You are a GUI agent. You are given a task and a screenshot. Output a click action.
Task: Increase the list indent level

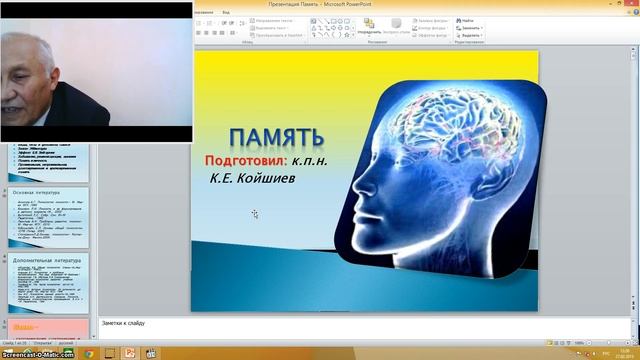pyautogui.click(x=231, y=23)
